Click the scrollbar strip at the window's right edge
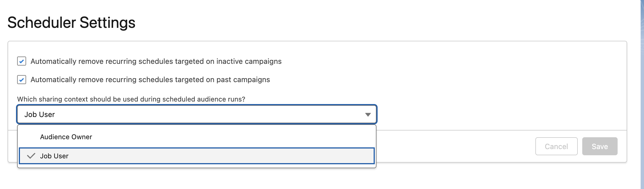Image resolution: width=644 pixels, height=189 pixels. [642, 94]
